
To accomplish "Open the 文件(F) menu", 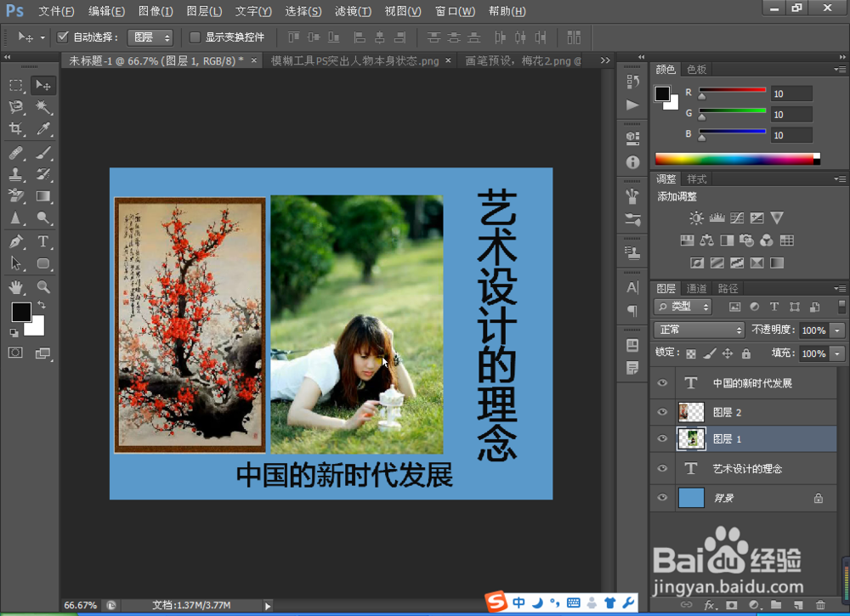I will click(56, 11).
